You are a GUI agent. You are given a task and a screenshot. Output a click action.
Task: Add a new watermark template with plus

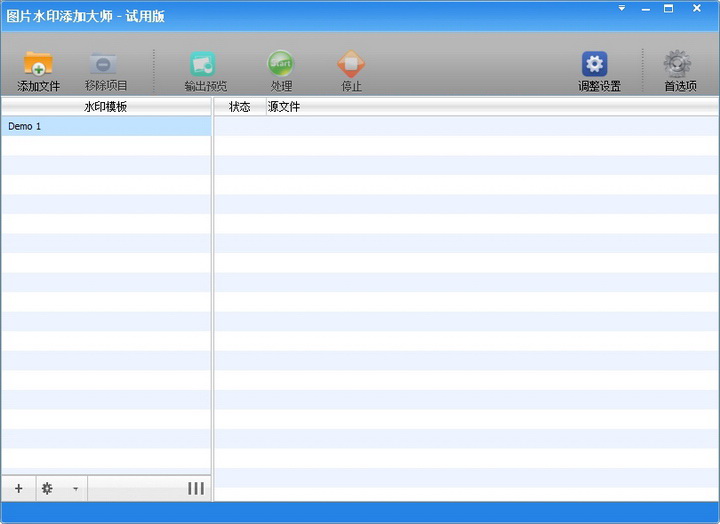[18, 488]
